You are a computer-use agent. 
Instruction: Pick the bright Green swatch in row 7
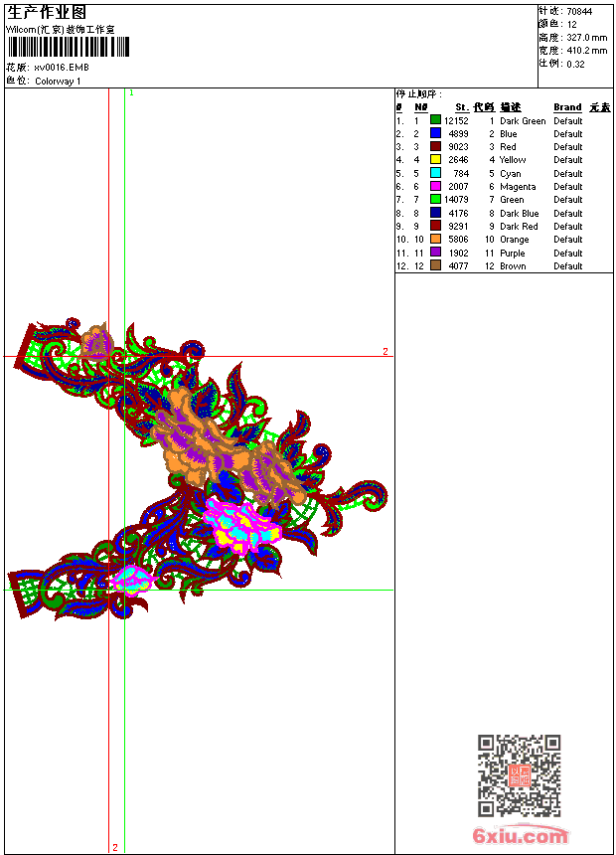435,199
